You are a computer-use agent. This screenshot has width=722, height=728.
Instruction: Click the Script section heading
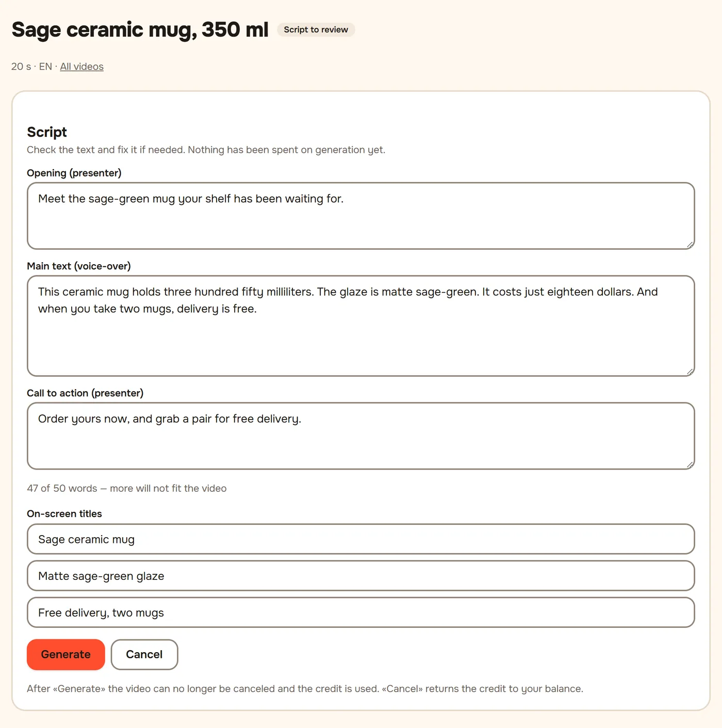[x=47, y=132]
